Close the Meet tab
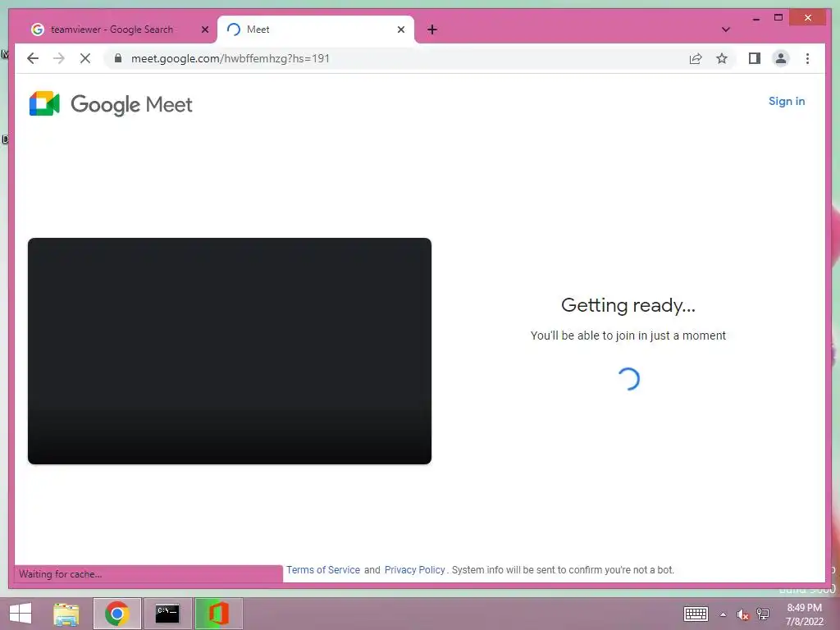Image resolution: width=840 pixels, height=630 pixels. tap(400, 30)
